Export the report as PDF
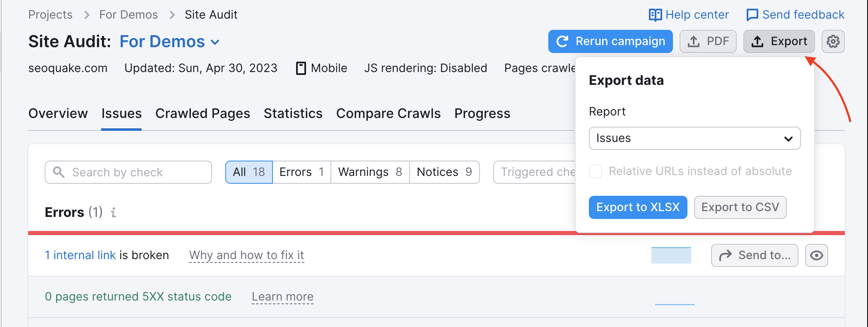The height and width of the screenshot is (327, 868). (708, 41)
